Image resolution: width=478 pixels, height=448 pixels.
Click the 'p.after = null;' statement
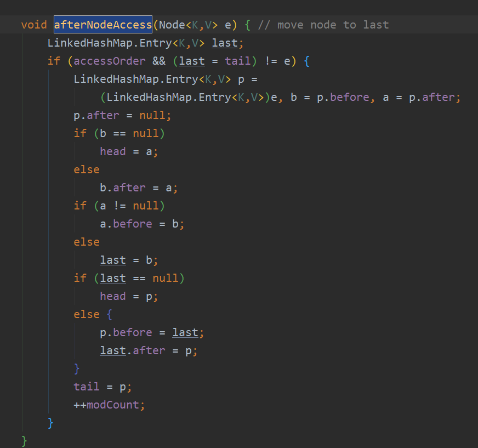coord(122,115)
